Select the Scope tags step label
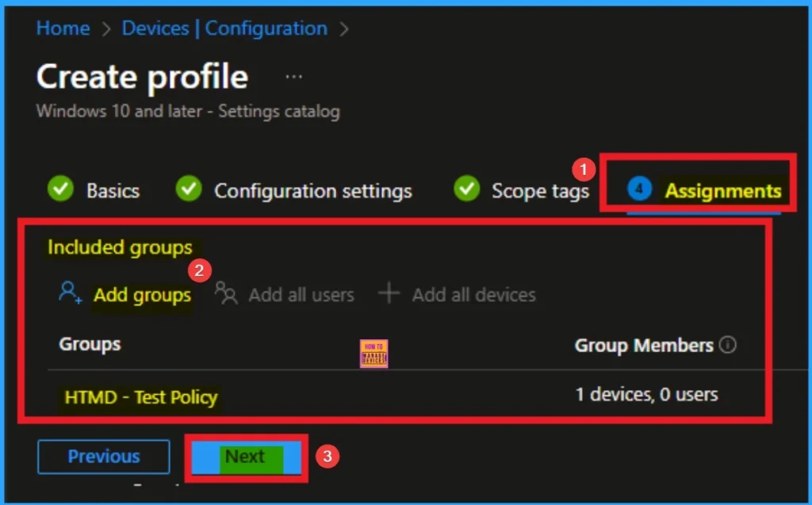This screenshot has height=505, width=812. click(x=540, y=191)
